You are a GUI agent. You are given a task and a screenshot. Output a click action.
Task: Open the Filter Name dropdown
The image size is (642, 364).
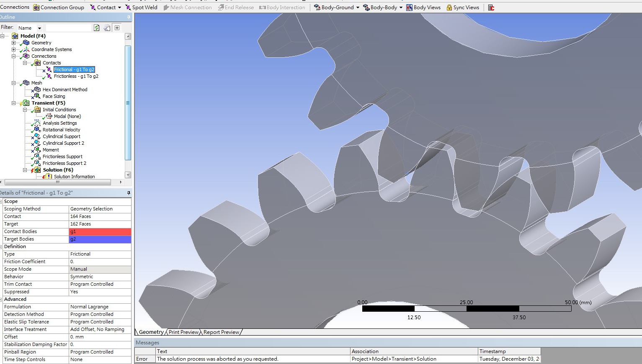coord(39,28)
